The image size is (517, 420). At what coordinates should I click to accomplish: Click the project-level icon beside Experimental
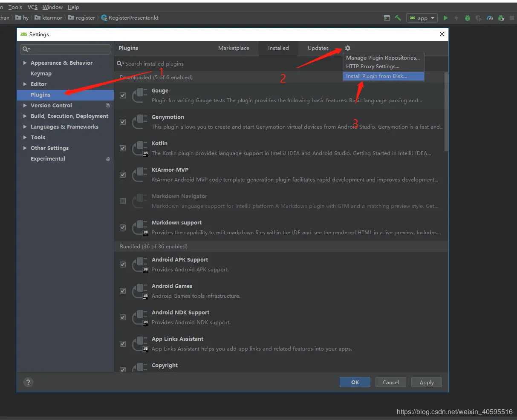tap(107, 159)
